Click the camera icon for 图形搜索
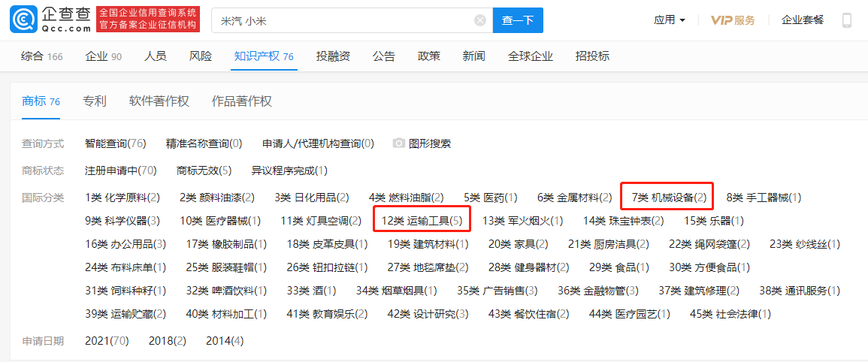The height and width of the screenshot is (362, 868). [x=398, y=143]
